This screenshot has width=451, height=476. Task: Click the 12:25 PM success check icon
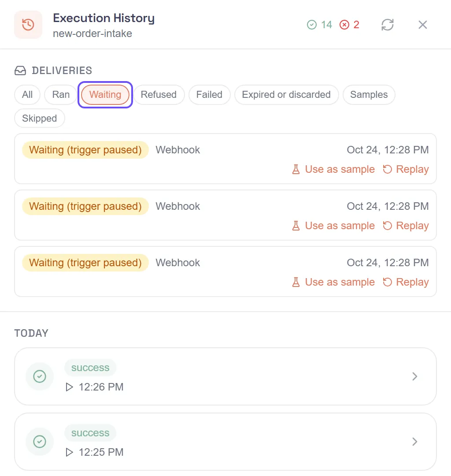[40, 441]
